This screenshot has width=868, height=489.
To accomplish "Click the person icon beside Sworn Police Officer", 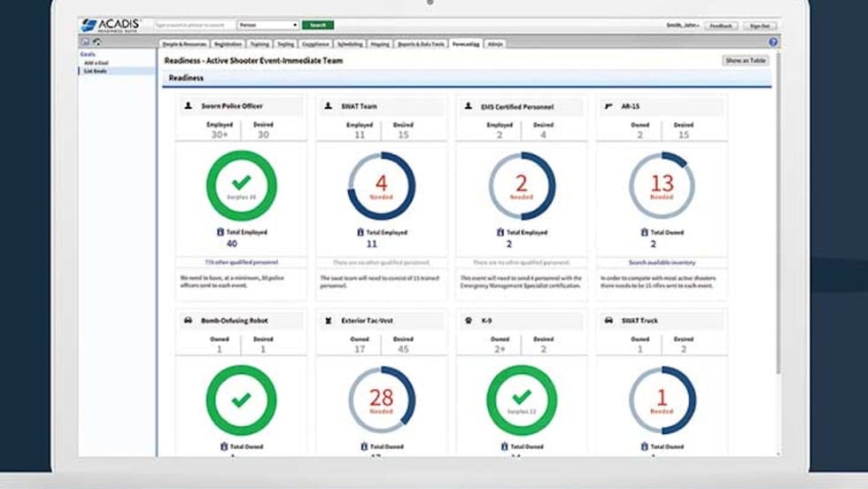I will pyautogui.click(x=188, y=106).
